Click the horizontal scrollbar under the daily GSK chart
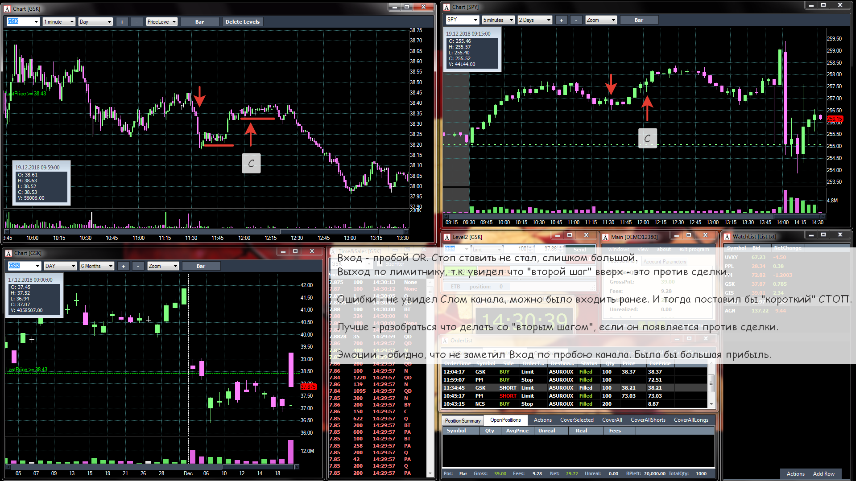Image resolution: width=868 pixels, height=481 pixels. coord(152,467)
